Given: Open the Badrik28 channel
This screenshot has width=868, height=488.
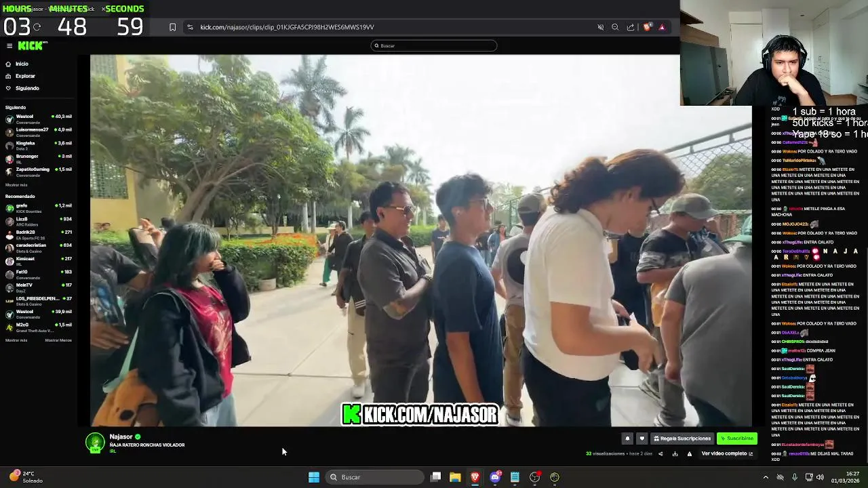Looking at the screenshot, I should [39, 235].
